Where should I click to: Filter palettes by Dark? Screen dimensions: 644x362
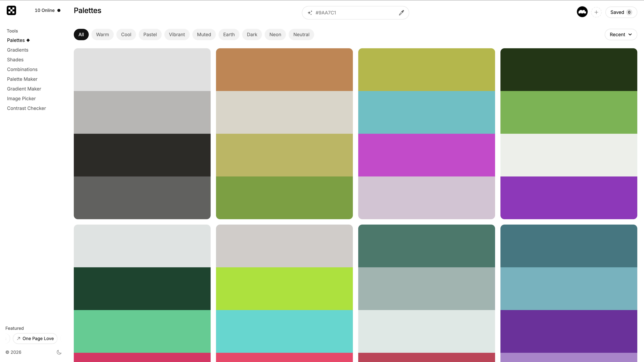(252, 35)
